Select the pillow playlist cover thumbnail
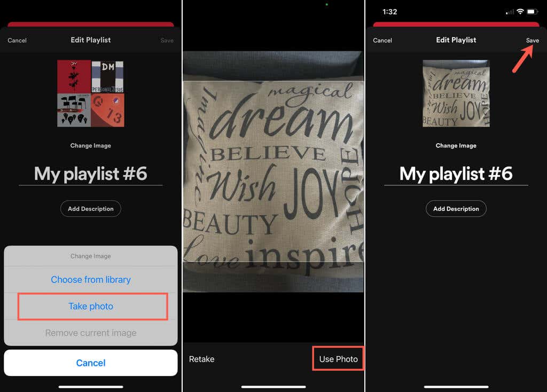Viewport: 547px width, 392px height. pyautogui.click(x=456, y=93)
